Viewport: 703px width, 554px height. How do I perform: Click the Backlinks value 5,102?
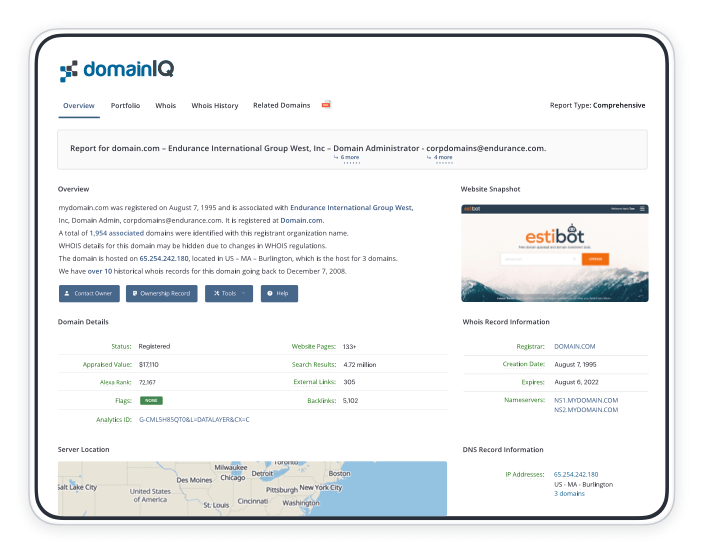point(351,401)
